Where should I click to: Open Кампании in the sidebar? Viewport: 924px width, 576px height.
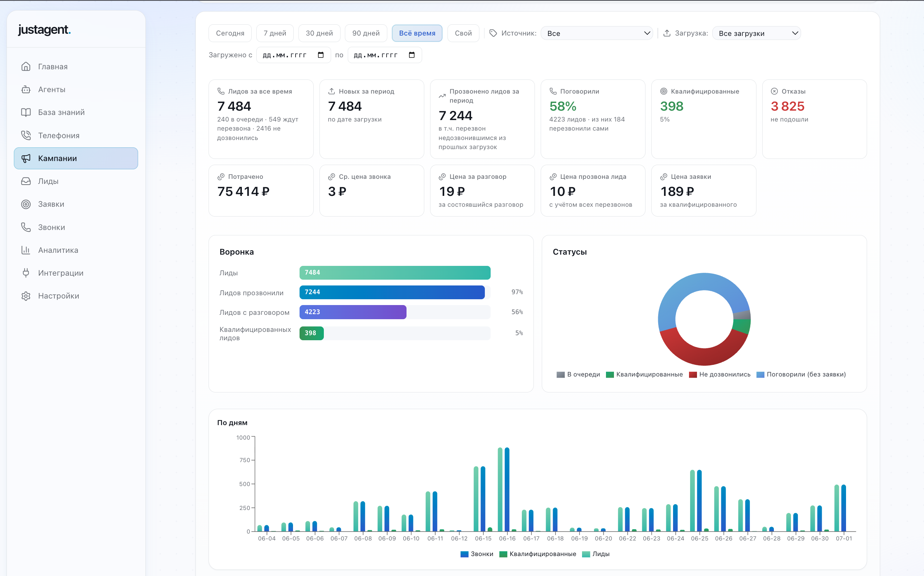pos(76,159)
